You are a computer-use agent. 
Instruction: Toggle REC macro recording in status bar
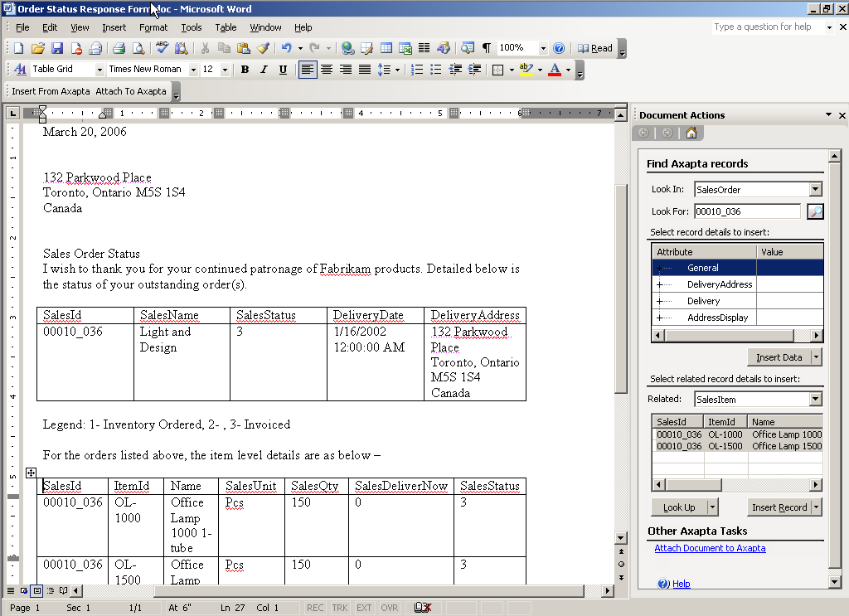(315, 608)
